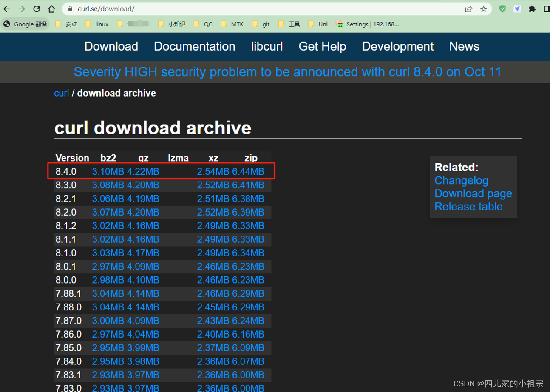The height and width of the screenshot is (392, 550).
Task: Open the Development menu
Action: (x=398, y=46)
